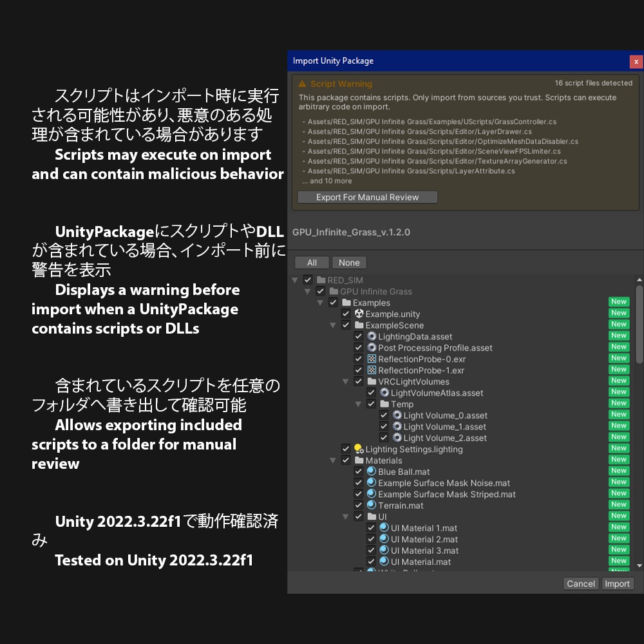The width and height of the screenshot is (644, 644).
Task: Collapse the Temp folder node
Action: pyautogui.click(x=359, y=404)
